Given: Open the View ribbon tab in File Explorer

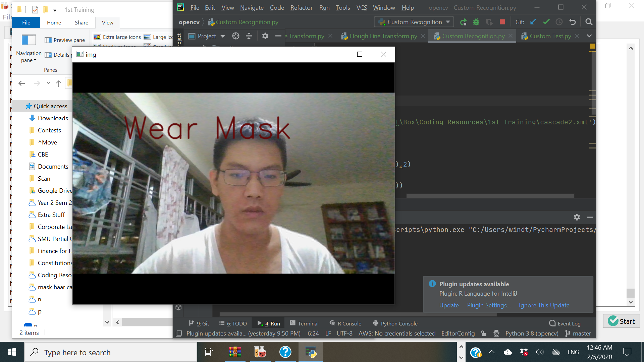Looking at the screenshot, I should point(107,23).
